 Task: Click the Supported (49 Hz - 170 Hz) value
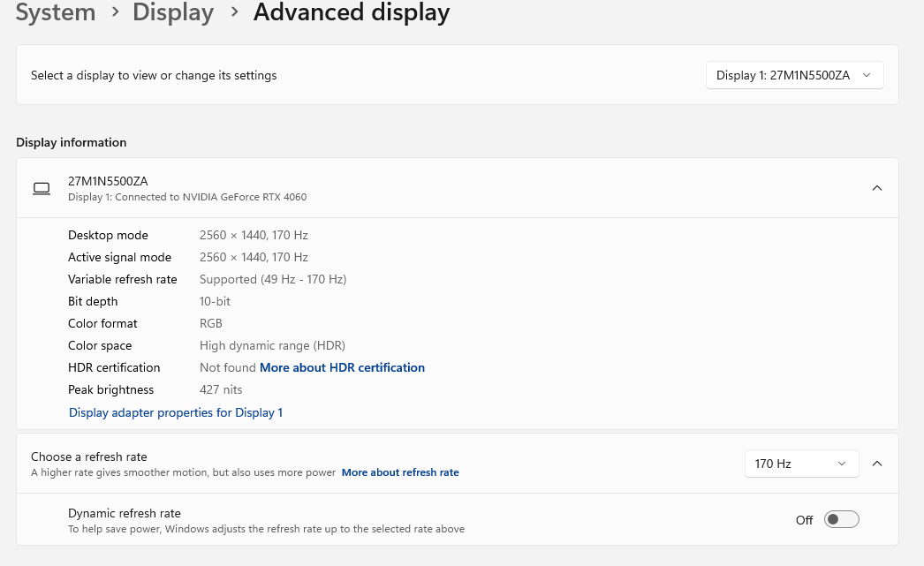pyautogui.click(x=273, y=279)
